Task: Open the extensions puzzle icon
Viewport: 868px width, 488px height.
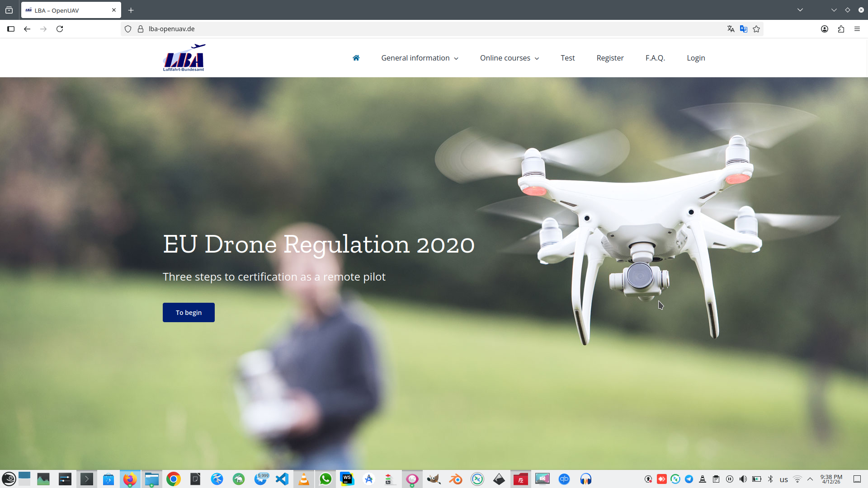Action: [841, 29]
